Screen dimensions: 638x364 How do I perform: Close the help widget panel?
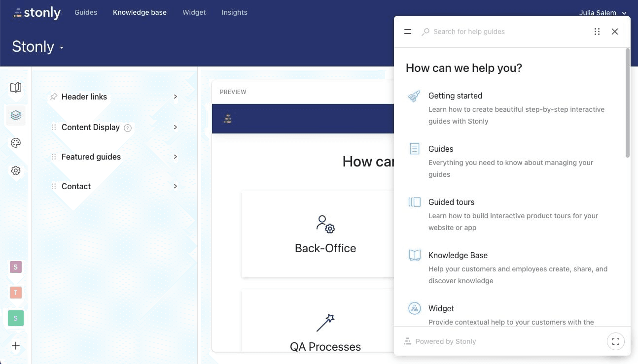pos(615,32)
